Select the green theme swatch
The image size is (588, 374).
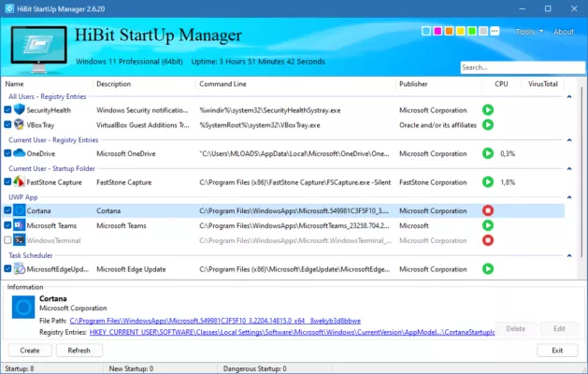pyautogui.click(x=472, y=31)
